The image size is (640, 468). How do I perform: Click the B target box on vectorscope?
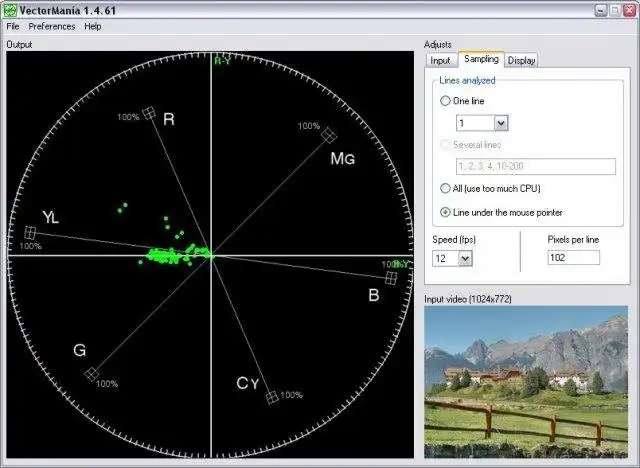[x=391, y=278]
